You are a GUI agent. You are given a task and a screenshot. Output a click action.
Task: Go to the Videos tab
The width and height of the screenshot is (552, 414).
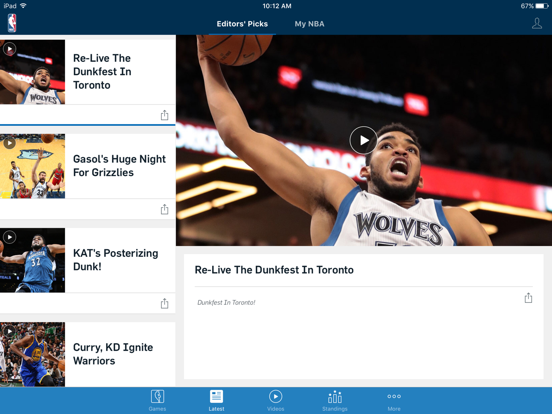coord(275,400)
